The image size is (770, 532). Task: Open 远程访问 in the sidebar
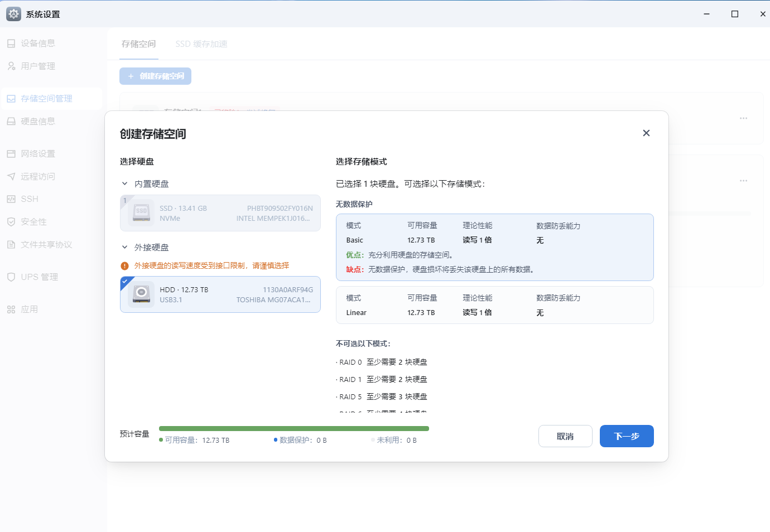[38, 176]
